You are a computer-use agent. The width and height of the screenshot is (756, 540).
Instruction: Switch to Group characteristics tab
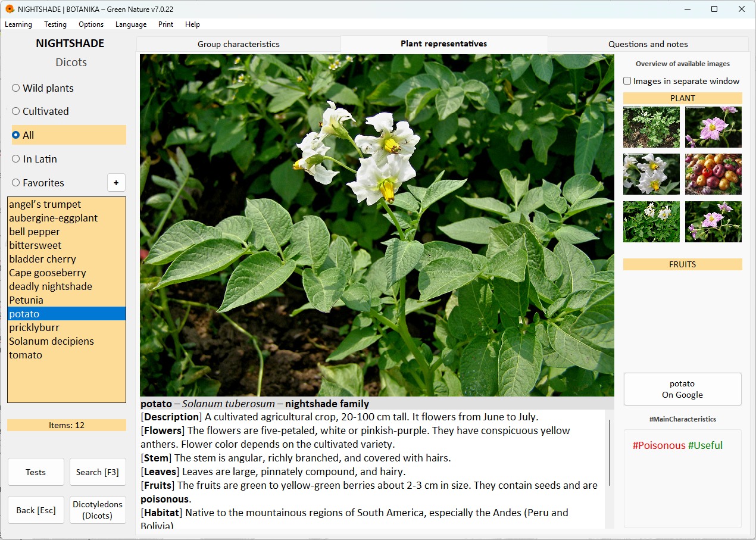pyautogui.click(x=239, y=44)
